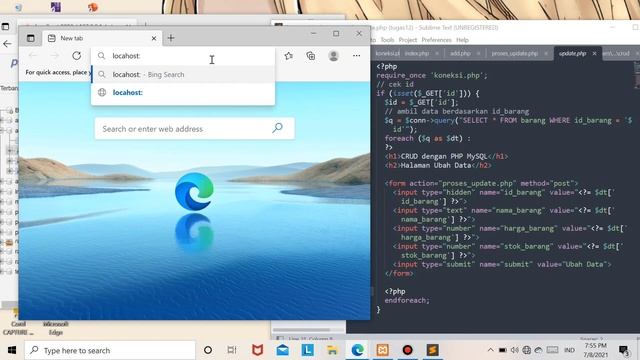Choose the localhost: site suggestion
The image size is (640, 360).
click(x=183, y=93)
